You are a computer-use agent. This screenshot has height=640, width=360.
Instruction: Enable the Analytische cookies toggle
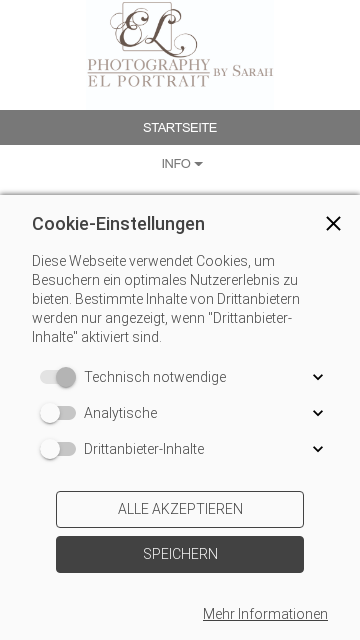58,413
